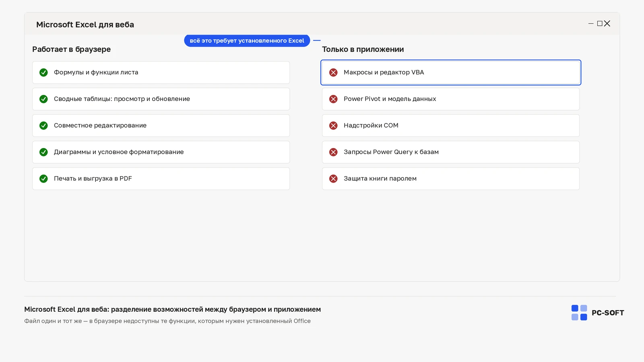Screen dimensions: 644x362
Task: Select text Печать и выгрузка в PDF
Action: 93,179
